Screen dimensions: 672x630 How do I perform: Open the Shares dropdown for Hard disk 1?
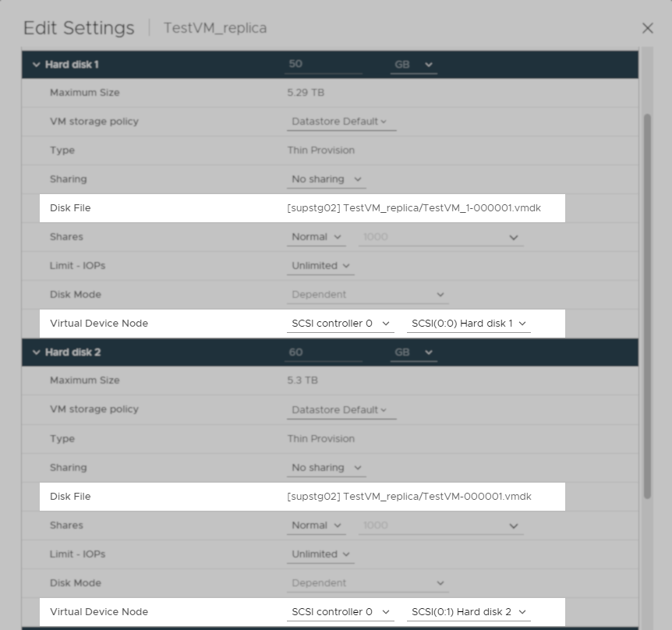point(317,237)
